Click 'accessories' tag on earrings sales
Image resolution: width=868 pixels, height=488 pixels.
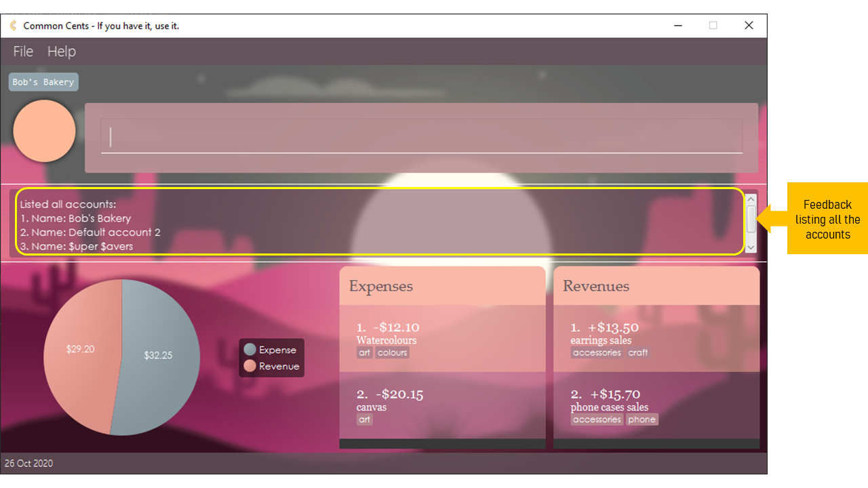click(597, 352)
